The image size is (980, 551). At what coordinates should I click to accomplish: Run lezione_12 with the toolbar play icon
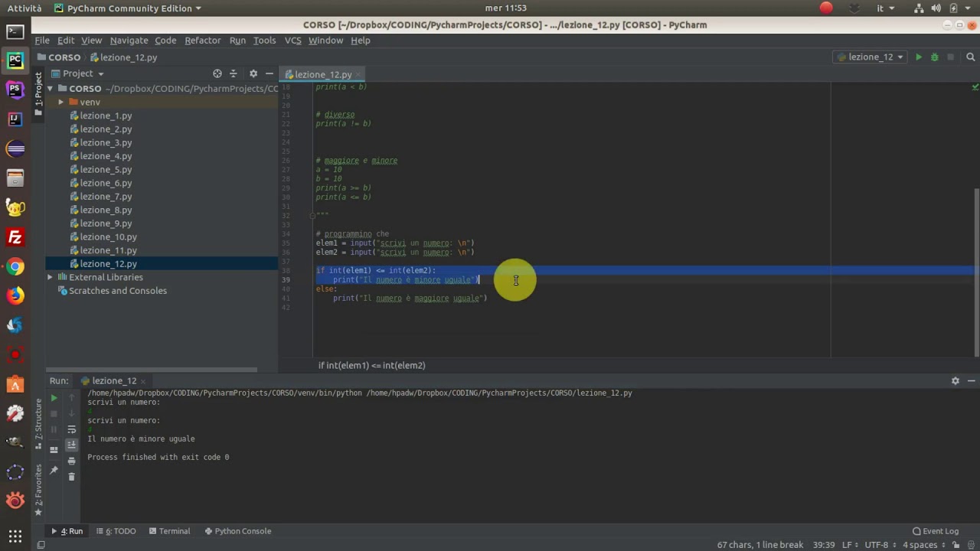tap(919, 57)
